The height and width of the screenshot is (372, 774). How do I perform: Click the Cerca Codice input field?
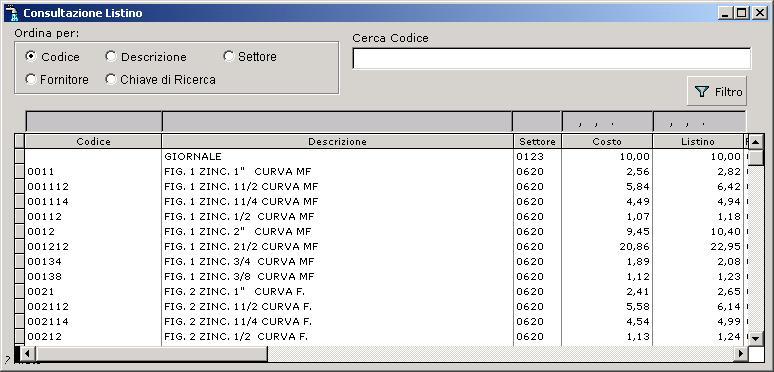pyautogui.click(x=552, y=59)
